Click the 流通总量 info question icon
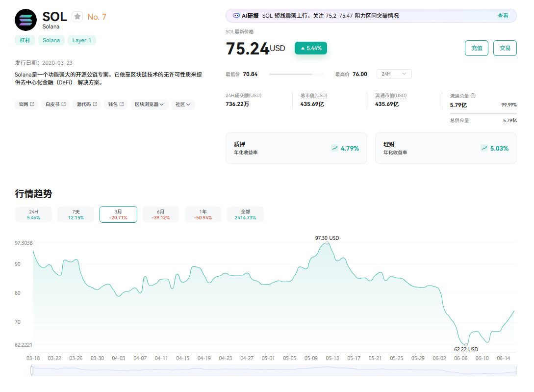The width and height of the screenshot is (534, 392). pyautogui.click(x=473, y=96)
